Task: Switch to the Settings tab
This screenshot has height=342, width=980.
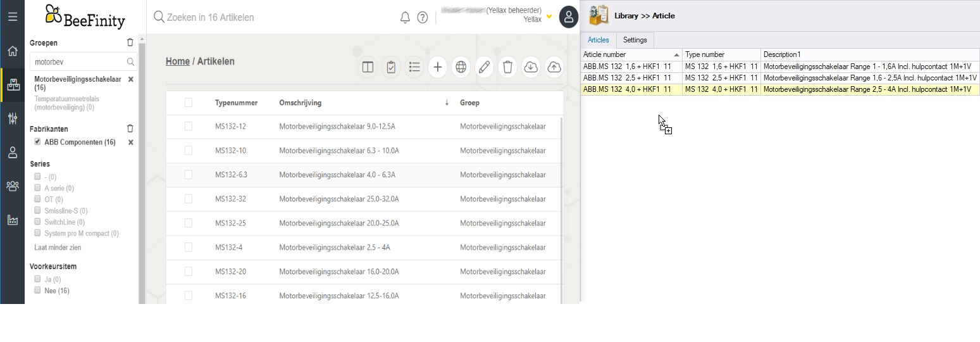Action: (635, 40)
